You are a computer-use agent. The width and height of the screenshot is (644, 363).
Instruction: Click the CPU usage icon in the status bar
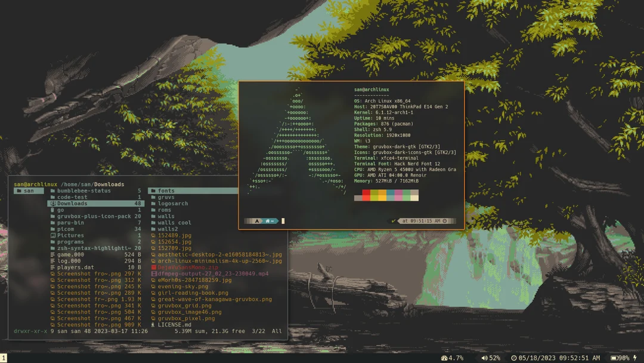point(445,358)
